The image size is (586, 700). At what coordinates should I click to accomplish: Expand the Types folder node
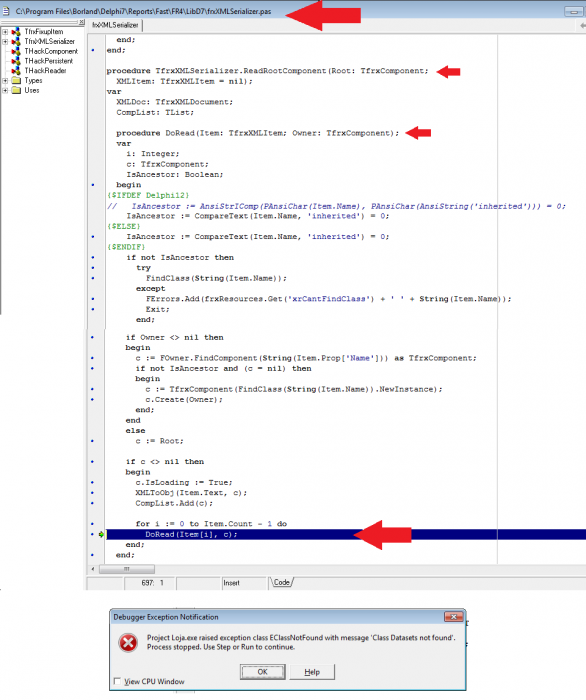pos(5,81)
